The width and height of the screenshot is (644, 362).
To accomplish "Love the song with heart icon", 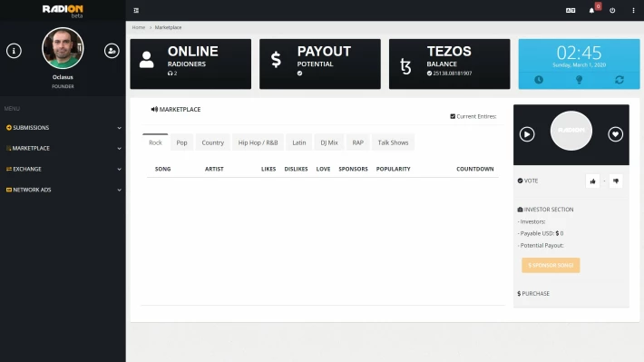I will pos(615,134).
